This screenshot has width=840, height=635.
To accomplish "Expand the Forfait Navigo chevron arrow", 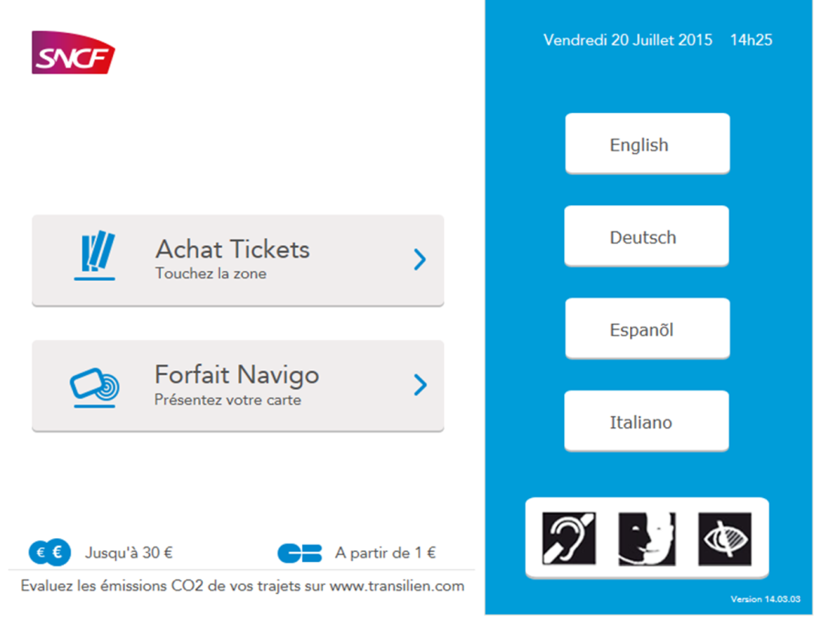I will [419, 385].
